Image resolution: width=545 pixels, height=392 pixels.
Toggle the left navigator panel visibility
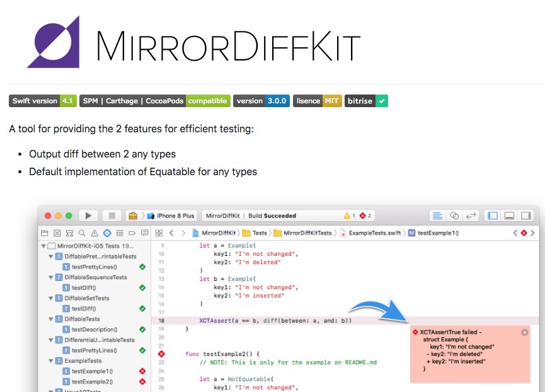tap(492, 216)
